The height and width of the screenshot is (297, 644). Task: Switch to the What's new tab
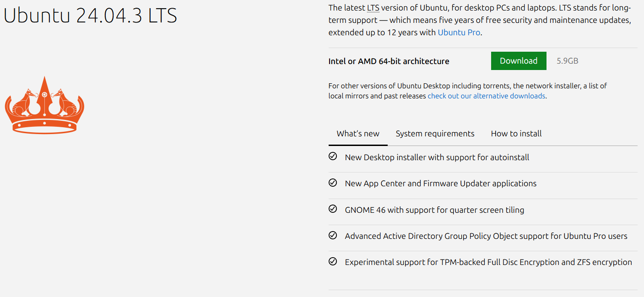(358, 134)
